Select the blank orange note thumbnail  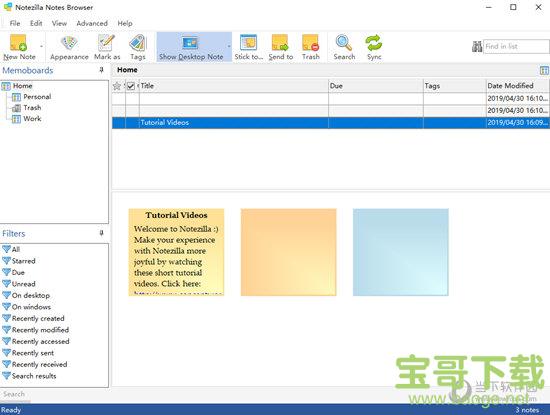(x=288, y=252)
